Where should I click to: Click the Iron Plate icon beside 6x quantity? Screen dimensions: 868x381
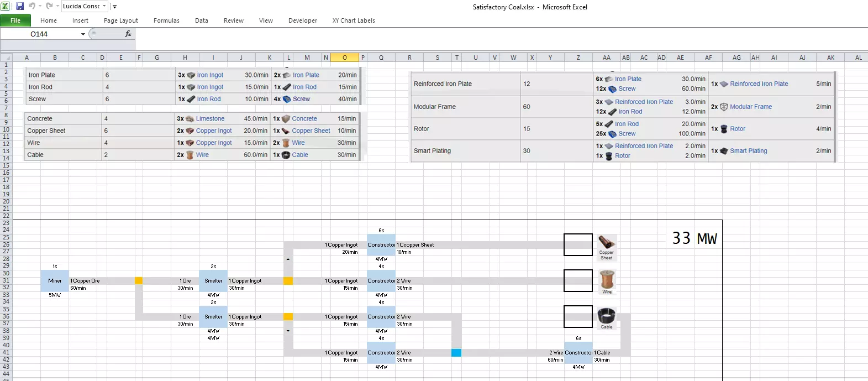pos(609,79)
